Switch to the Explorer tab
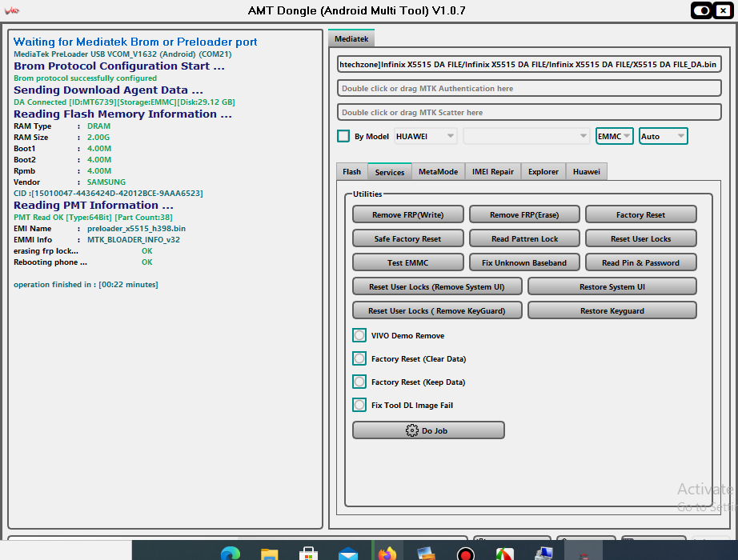 point(543,172)
